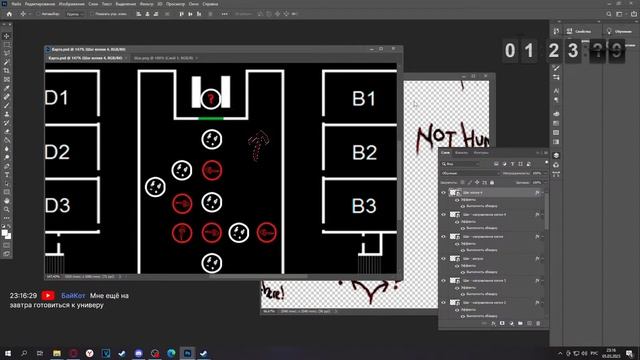Image resolution: width=640 pixels, height=360 pixels.
Task: Click the foreground color swatch
Action: pyautogui.click(x=5, y=233)
